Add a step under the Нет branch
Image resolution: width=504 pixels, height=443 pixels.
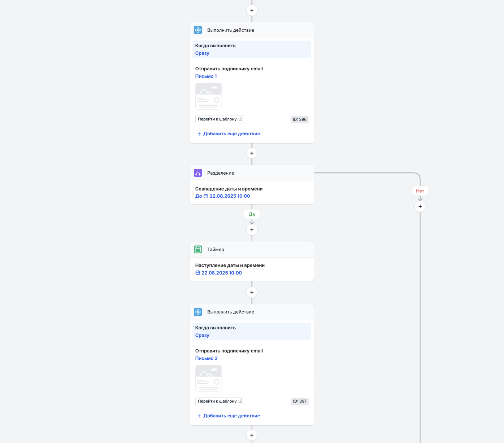pos(420,207)
